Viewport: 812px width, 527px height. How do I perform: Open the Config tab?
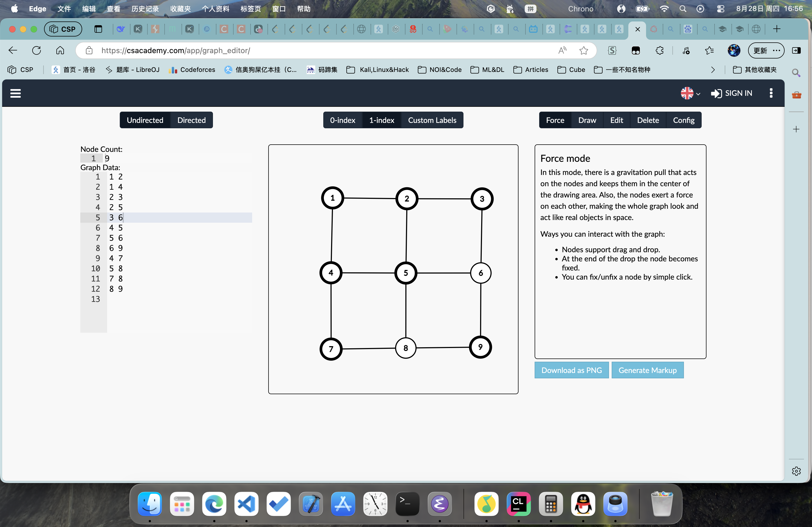(x=683, y=120)
